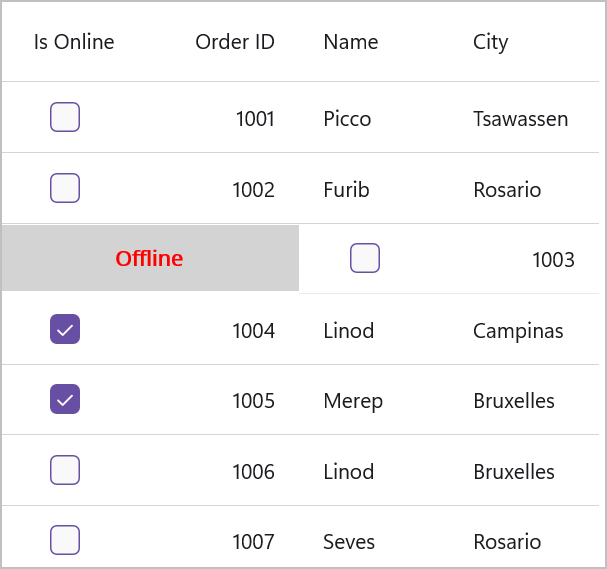Sort by the Is Online column header
This screenshot has height=569, width=607.
coord(74,42)
